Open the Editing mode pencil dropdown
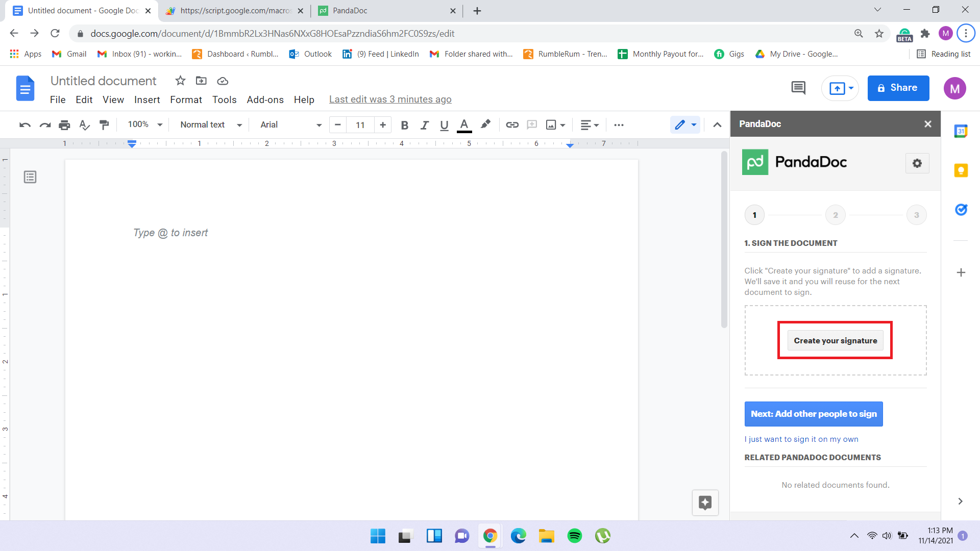This screenshot has height=551, width=980. pyautogui.click(x=685, y=125)
